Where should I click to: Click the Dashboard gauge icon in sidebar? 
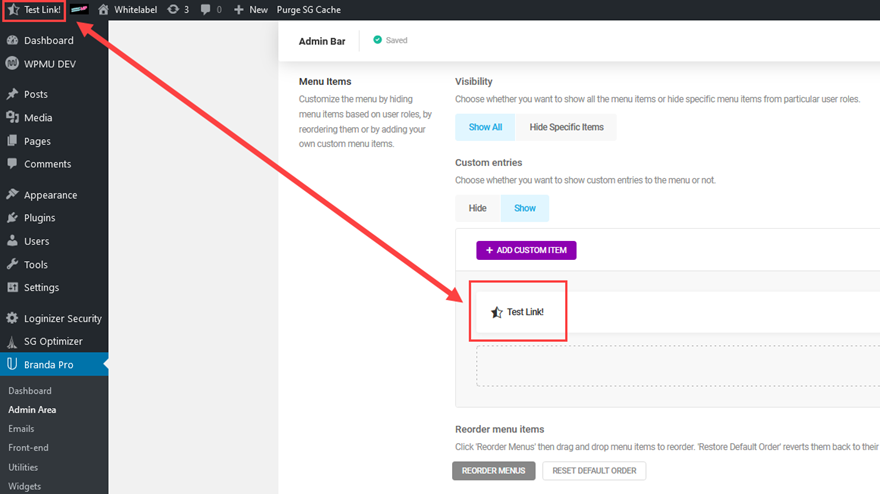pos(12,41)
